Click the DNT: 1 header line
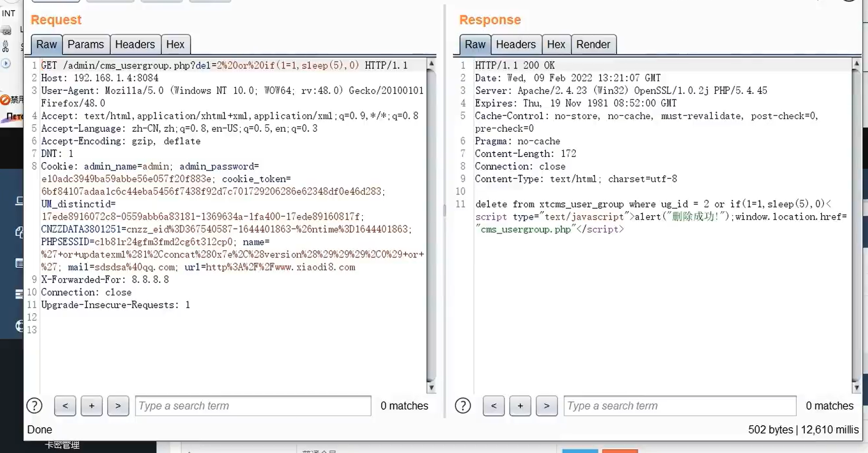The image size is (868, 453). click(57, 154)
